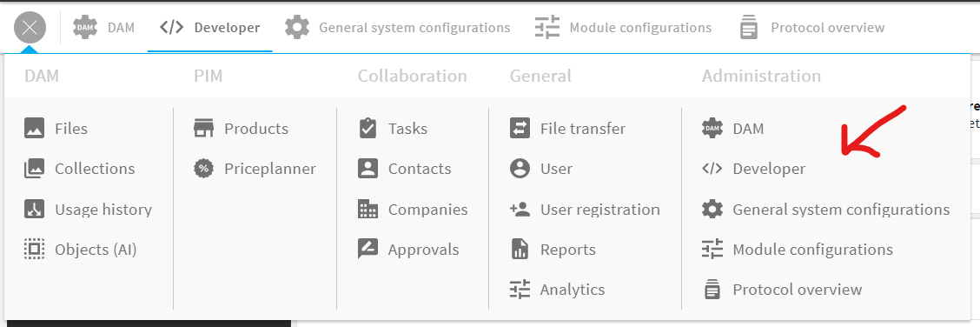Open Developer under Administration menu

click(x=754, y=169)
